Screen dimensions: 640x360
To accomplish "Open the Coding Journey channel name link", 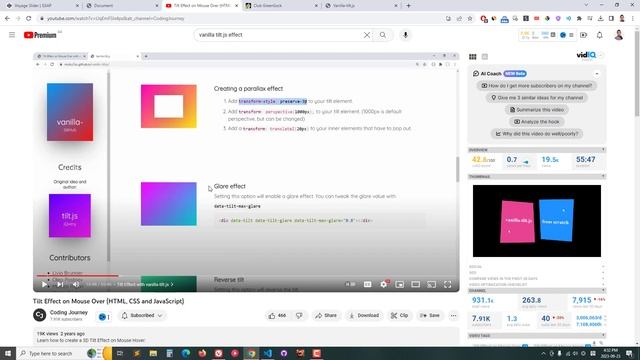I will pyautogui.click(x=69, y=312).
